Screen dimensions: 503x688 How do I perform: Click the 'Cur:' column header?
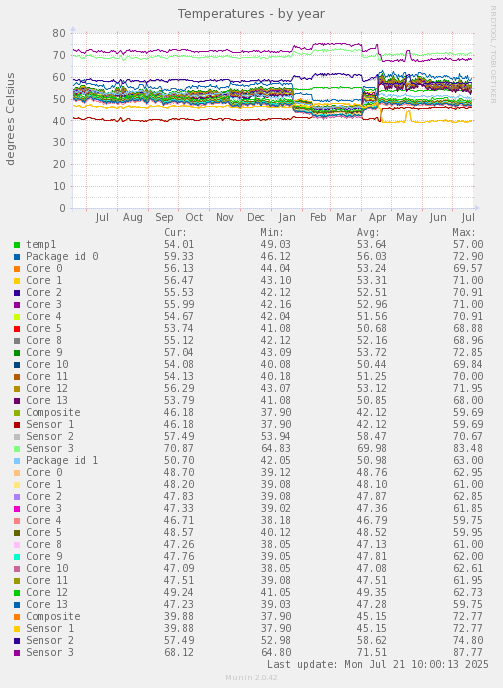tap(175, 233)
